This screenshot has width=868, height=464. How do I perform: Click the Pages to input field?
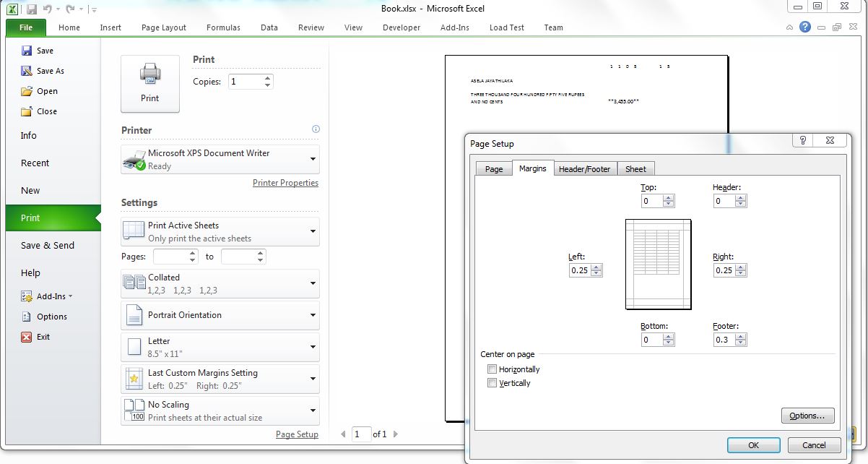click(x=239, y=257)
